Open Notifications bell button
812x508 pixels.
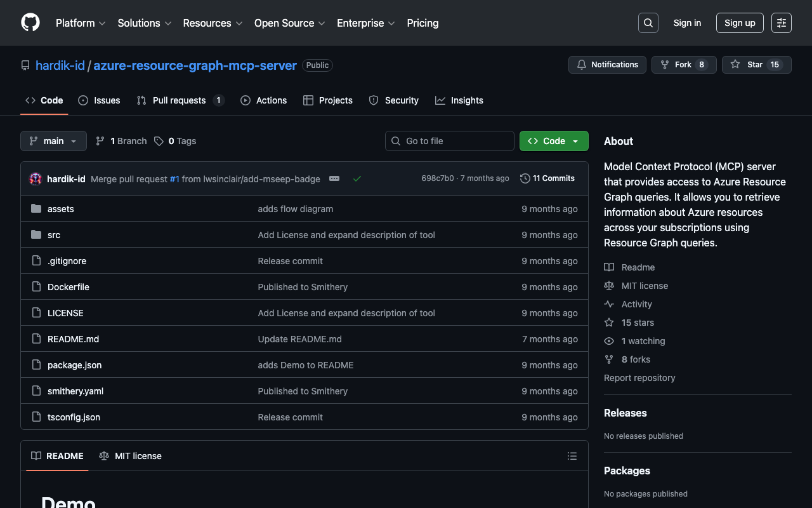click(x=607, y=65)
